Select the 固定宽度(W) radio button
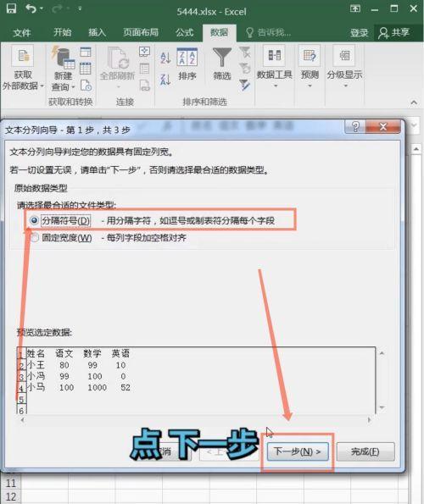The width and height of the screenshot is (424, 504). (34, 237)
